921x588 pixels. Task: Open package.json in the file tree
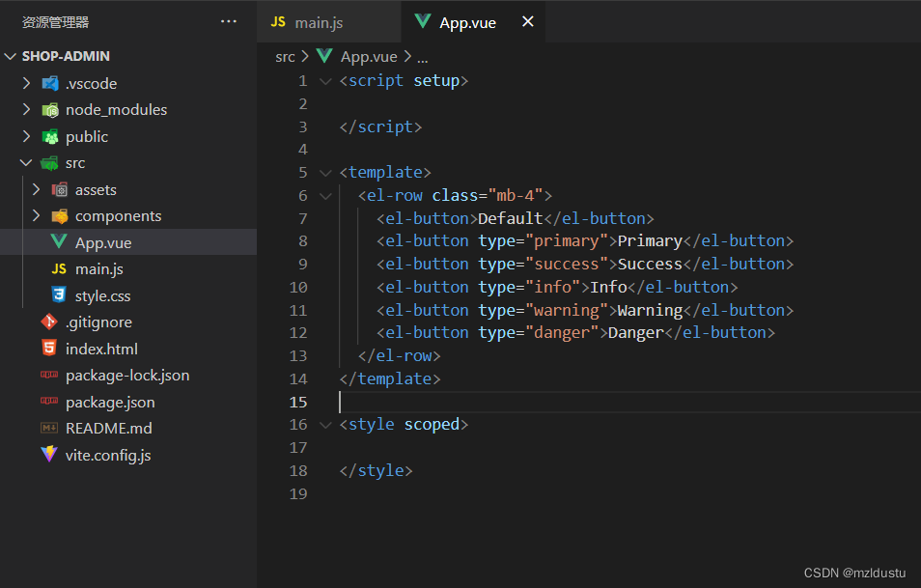[x=128, y=402]
